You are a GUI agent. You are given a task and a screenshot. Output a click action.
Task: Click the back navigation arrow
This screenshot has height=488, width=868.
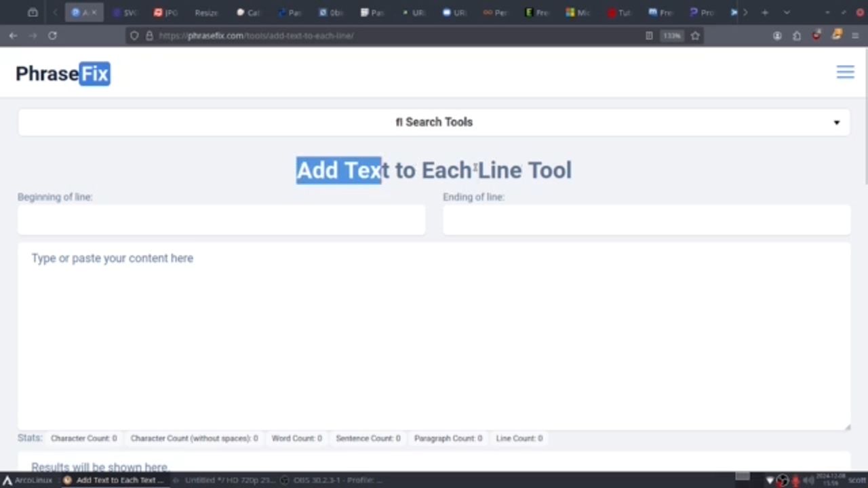click(x=13, y=36)
